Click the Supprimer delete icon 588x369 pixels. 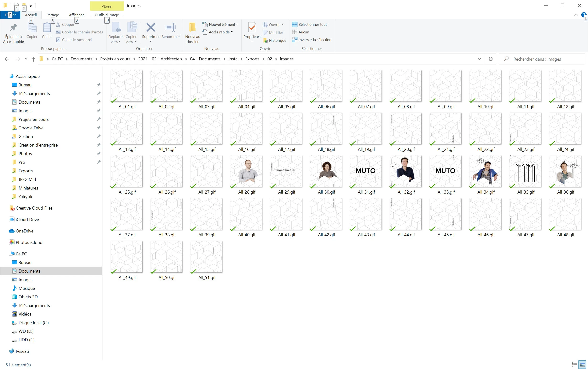click(151, 28)
